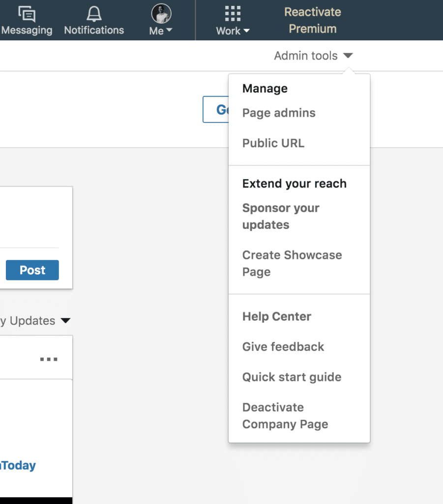The height and width of the screenshot is (504, 443).
Task: Click the Post button
Action: click(32, 270)
